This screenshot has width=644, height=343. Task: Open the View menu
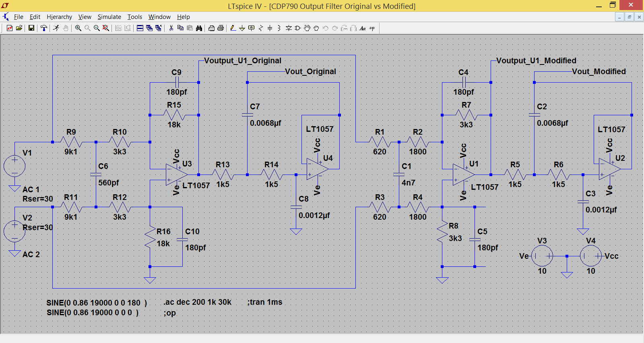click(x=85, y=17)
